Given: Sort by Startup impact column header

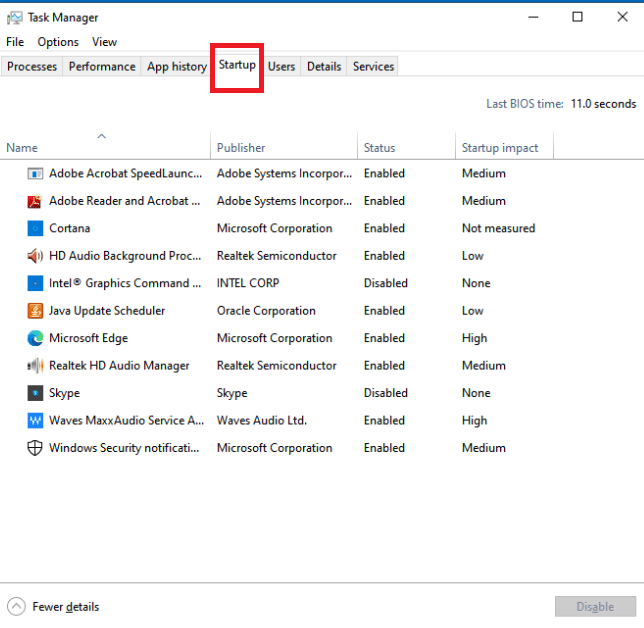Looking at the screenshot, I should click(x=500, y=148).
